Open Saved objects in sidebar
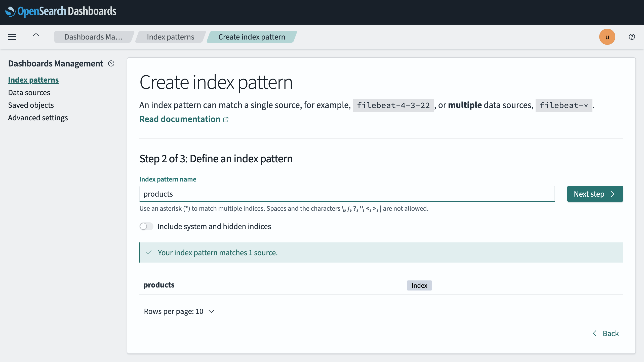Viewport: 644px width, 362px height. pos(31,105)
